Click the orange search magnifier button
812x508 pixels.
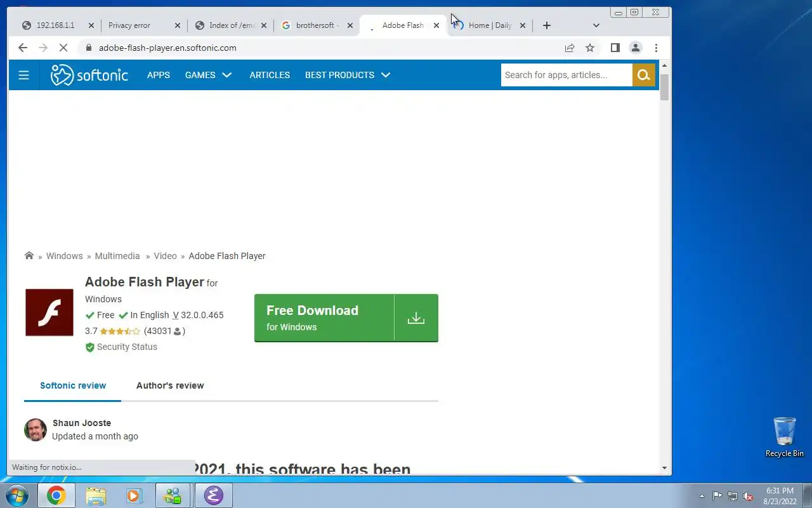coord(644,75)
